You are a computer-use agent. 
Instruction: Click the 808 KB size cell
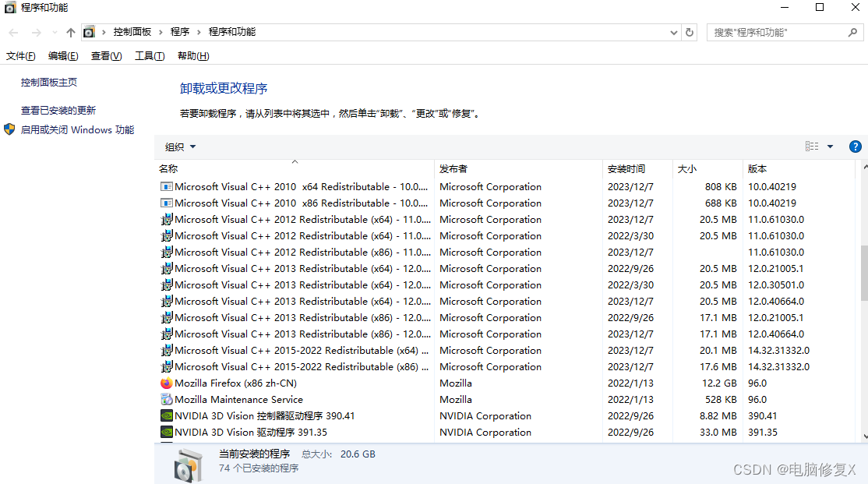click(x=721, y=186)
